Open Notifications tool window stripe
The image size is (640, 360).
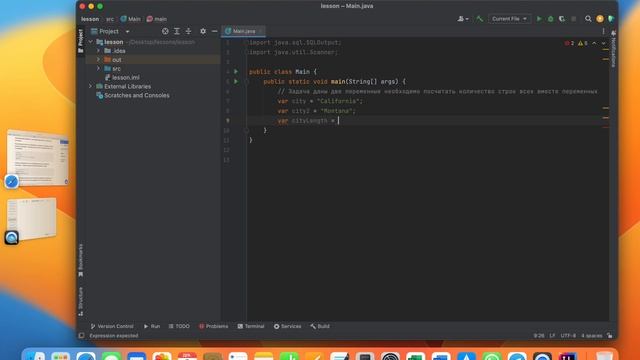[613, 49]
